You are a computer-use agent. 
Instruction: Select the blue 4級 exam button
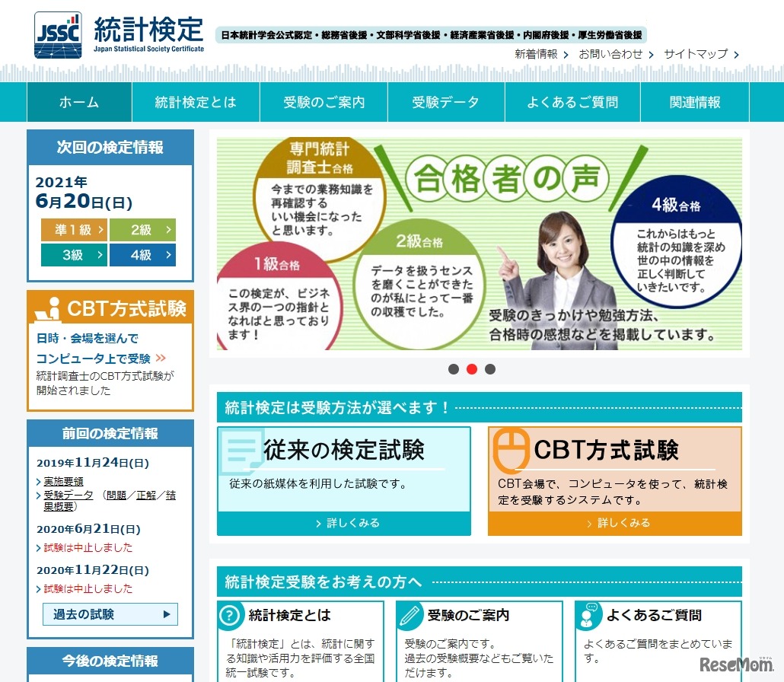pos(143,255)
